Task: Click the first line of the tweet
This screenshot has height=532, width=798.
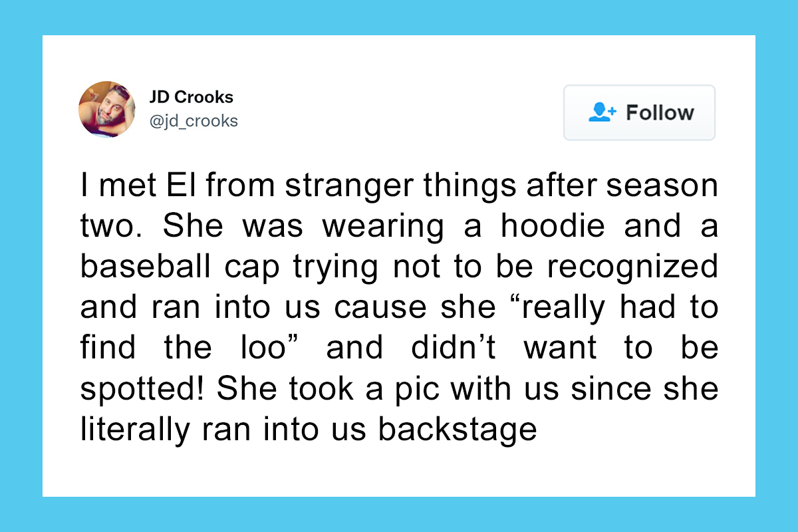Action: point(399,185)
